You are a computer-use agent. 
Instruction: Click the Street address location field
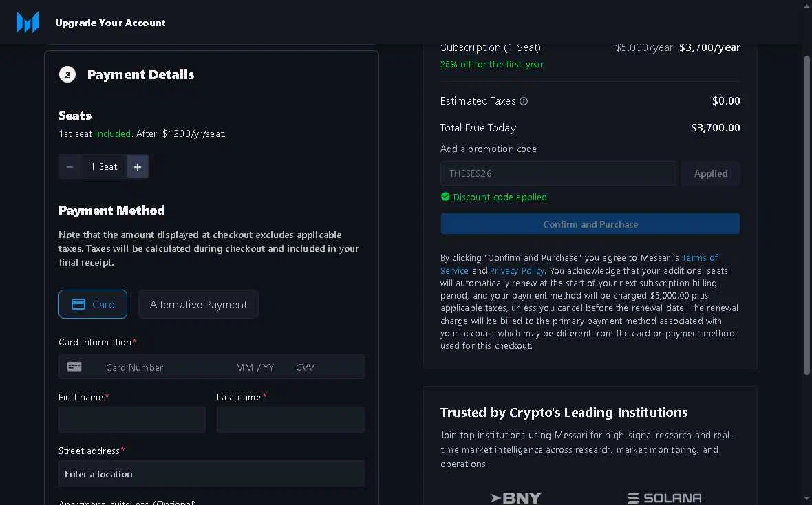(211, 473)
